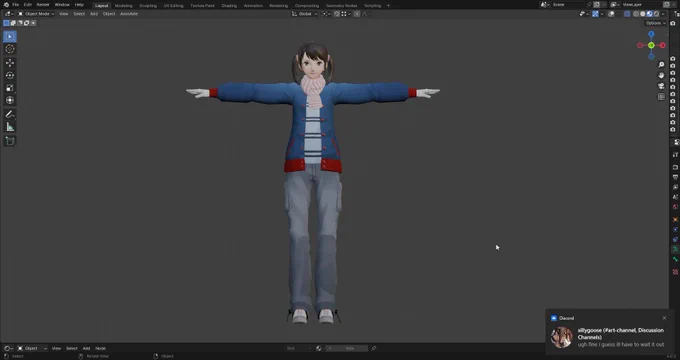680x360 pixels.
Task: Switch to the UV Editing workspace tab
Action: tap(173, 6)
